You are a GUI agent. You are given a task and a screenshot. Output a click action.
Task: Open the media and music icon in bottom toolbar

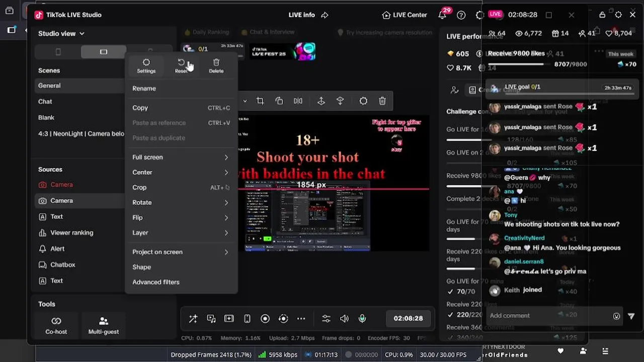[211, 318]
